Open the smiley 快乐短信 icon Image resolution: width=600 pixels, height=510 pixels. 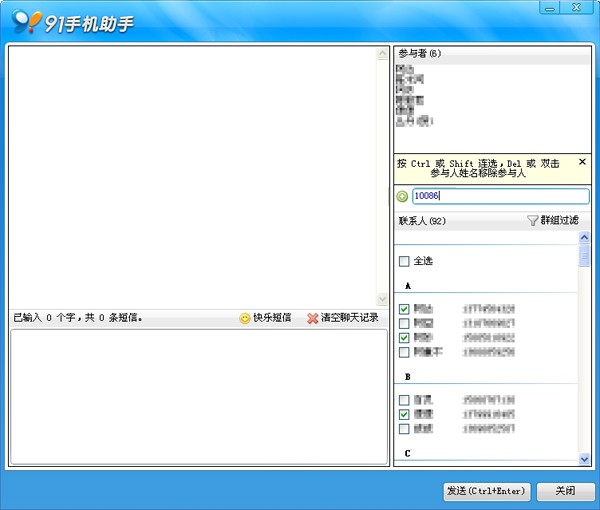tap(245, 318)
